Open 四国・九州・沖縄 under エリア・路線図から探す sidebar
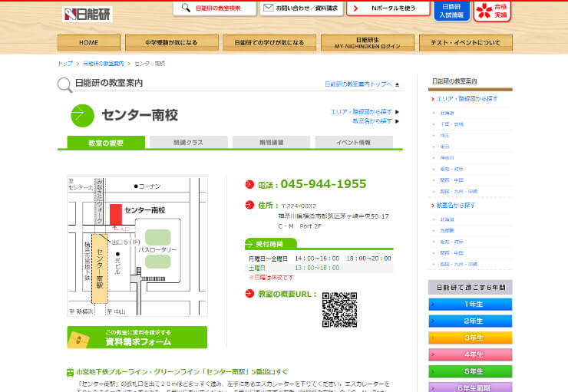This screenshot has height=392, width=568. pyautogui.click(x=458, y=192)
